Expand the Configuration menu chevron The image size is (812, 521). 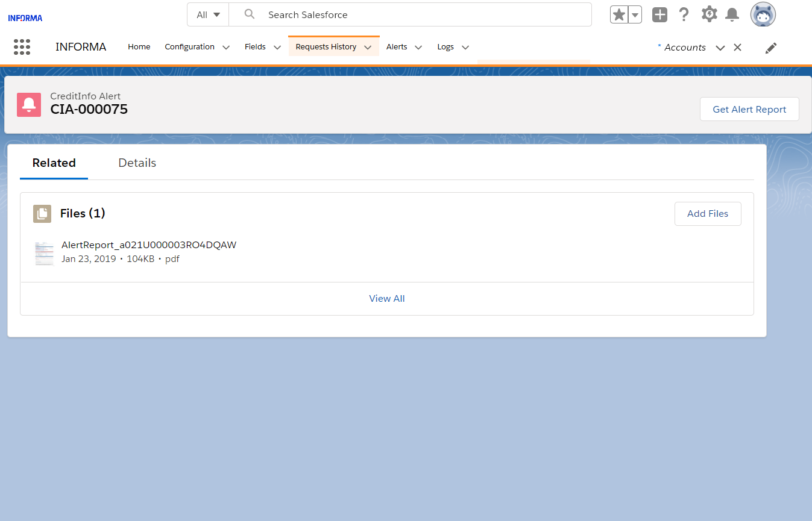226,48
